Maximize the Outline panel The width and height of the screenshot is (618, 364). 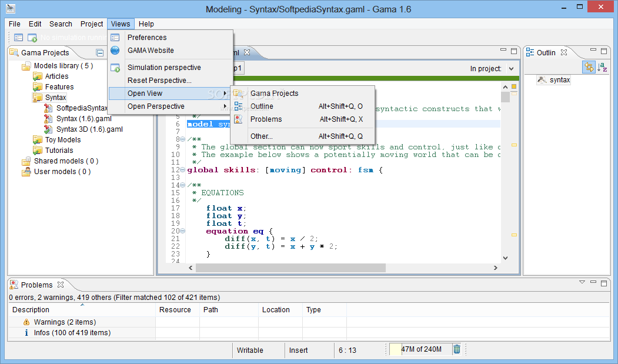pos(604,51)
